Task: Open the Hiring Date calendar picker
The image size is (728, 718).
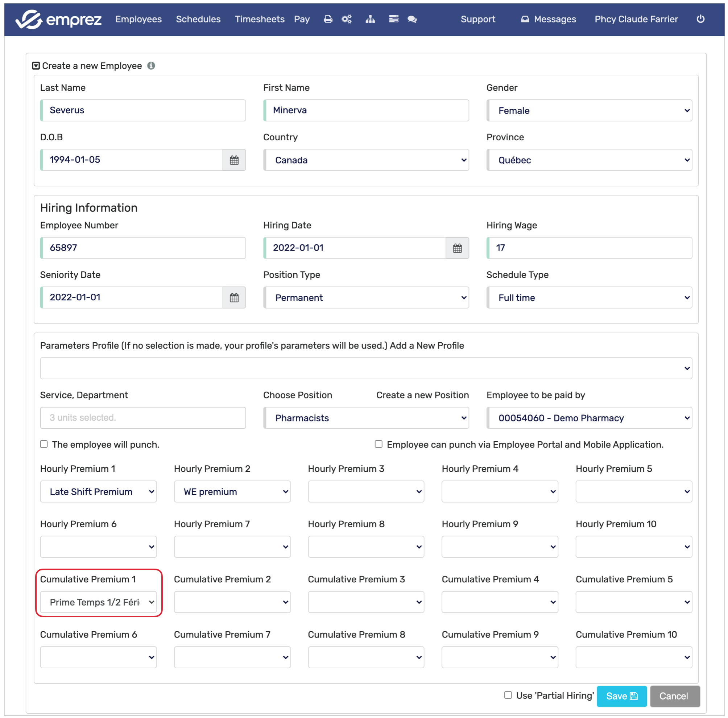Action: (457, 248)
